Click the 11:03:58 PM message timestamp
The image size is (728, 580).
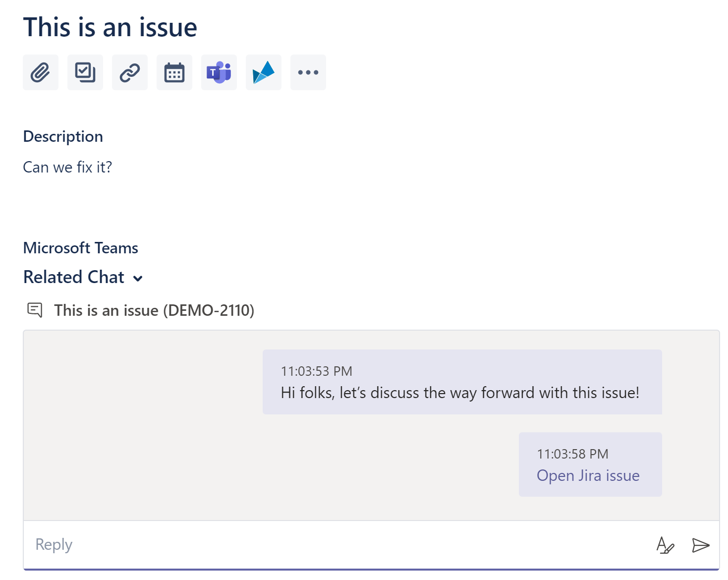[x=572, y=454]
